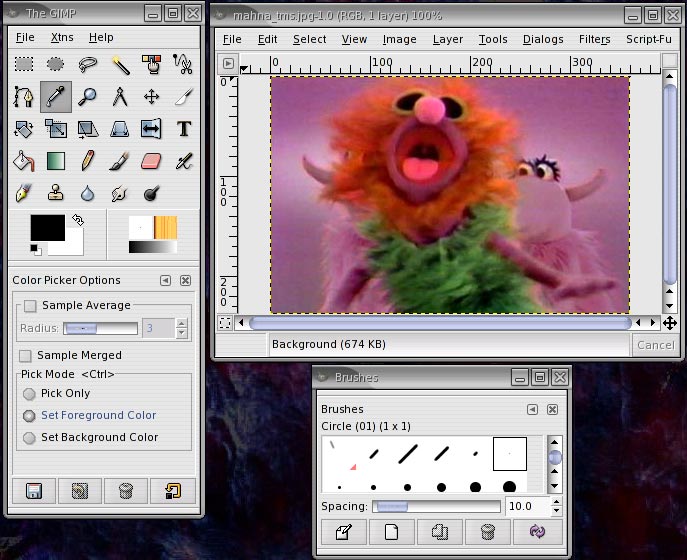The height and width of the screenshot is (560, 687).
Task: Select the Move tool
Action: (x=152, y=96)
